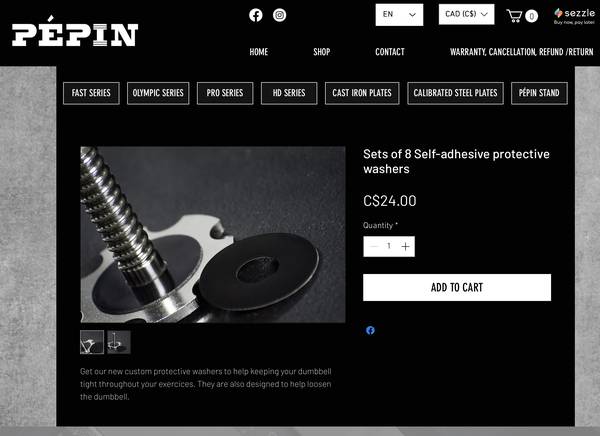Open Warranty, Cancellation, Refund /Return page
Image resolution: width=600 pixels, height=436 pixels.
522,52
